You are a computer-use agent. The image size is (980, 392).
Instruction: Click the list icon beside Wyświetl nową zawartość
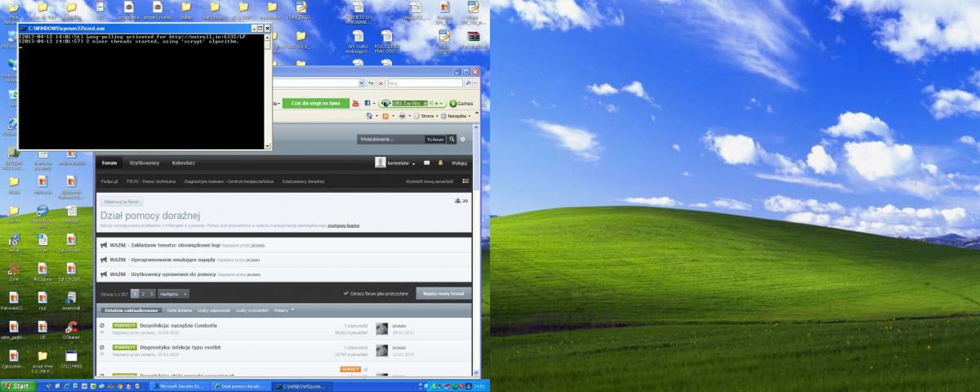pos(465,180)
